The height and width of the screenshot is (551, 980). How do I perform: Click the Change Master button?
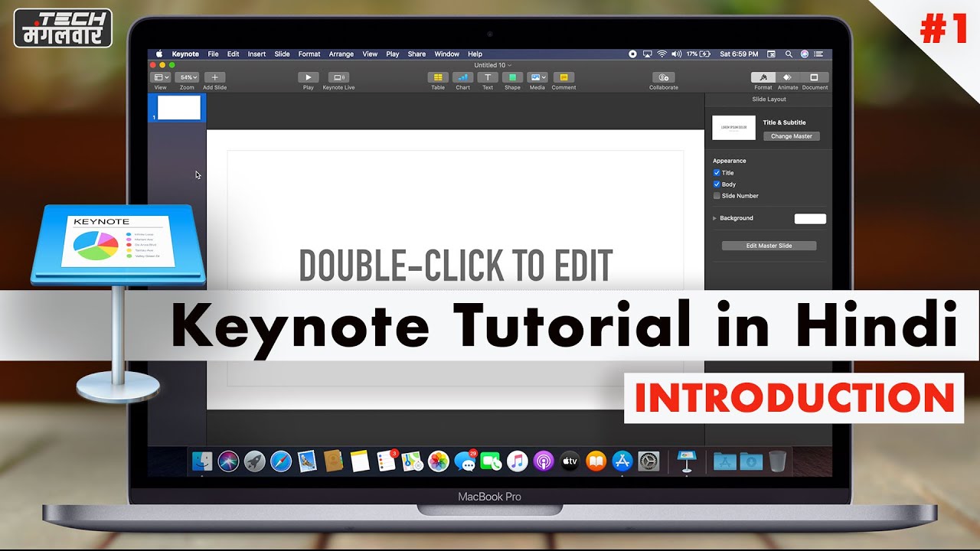tap(792, 136)
